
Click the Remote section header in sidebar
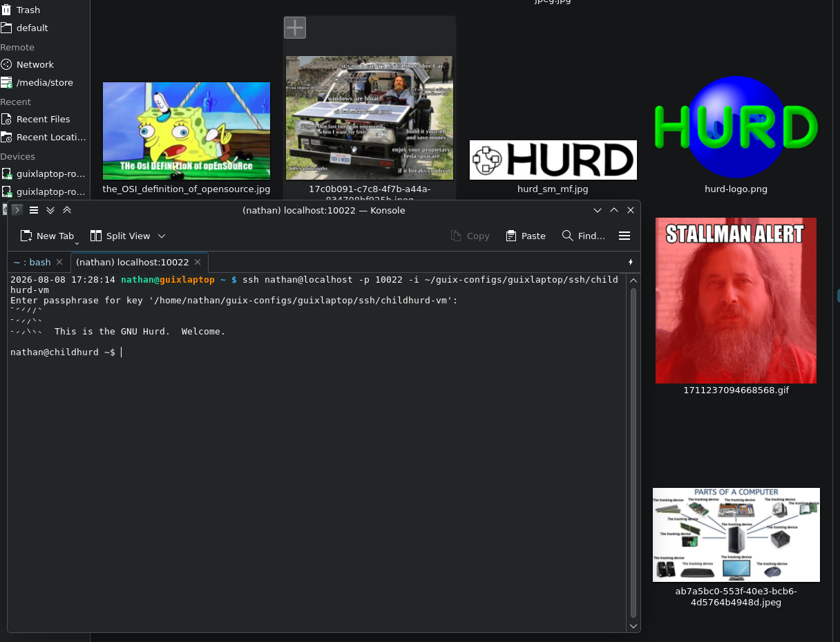[x=17, y=47]
